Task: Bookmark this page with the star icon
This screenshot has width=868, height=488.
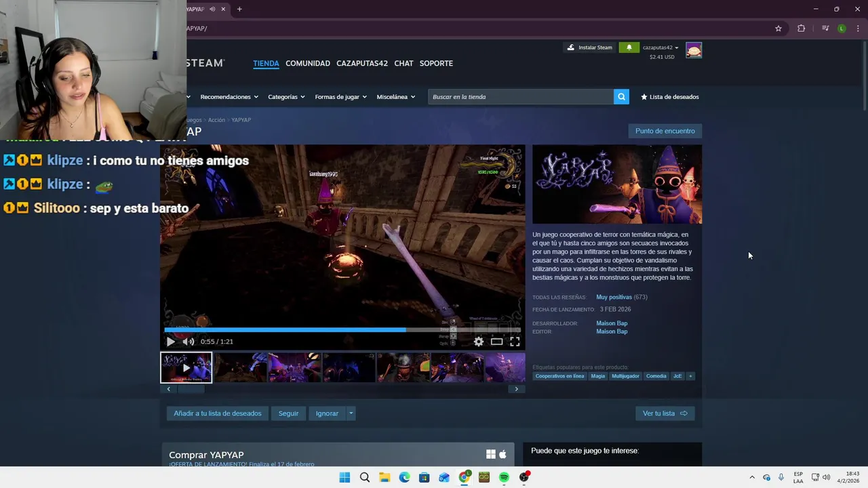Action: [x=778, y=28]
